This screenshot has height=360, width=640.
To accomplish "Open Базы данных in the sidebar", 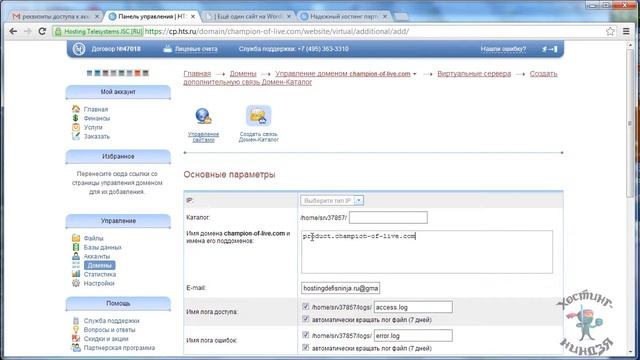I will point(102,247).
